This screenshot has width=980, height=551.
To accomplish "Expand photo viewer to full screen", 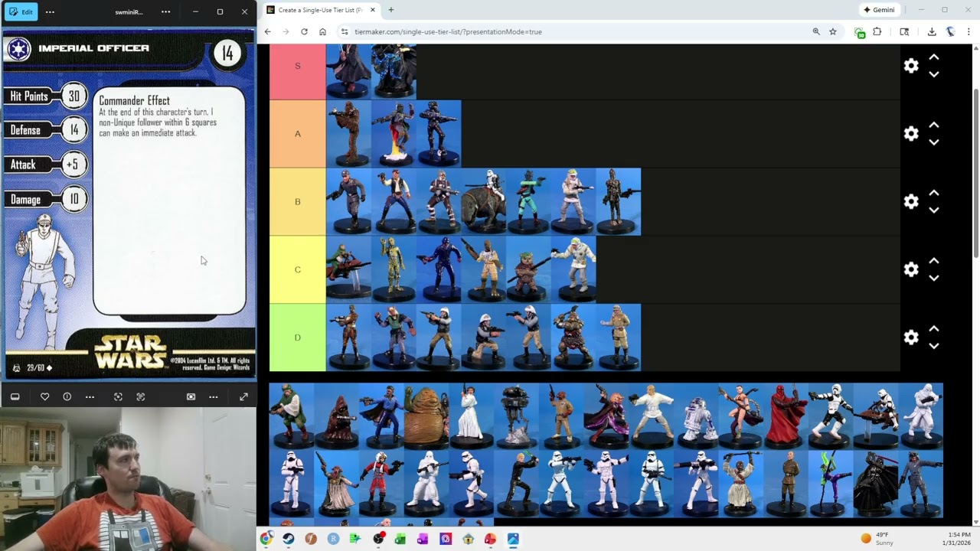I will coord(243,396).
